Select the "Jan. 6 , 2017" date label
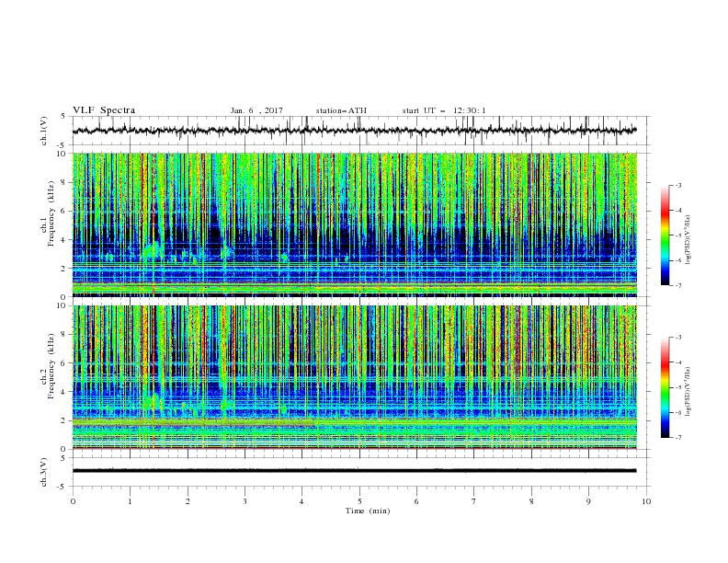728x563 pixels. coord(256,110)
